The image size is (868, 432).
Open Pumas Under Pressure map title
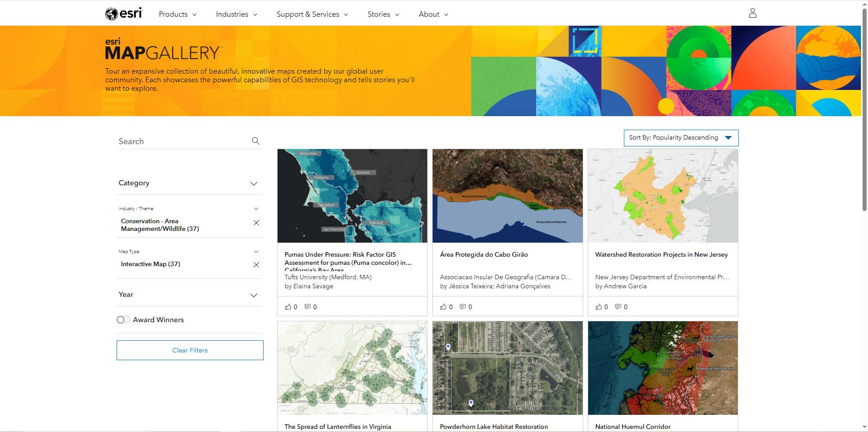[x=348, y=262]
